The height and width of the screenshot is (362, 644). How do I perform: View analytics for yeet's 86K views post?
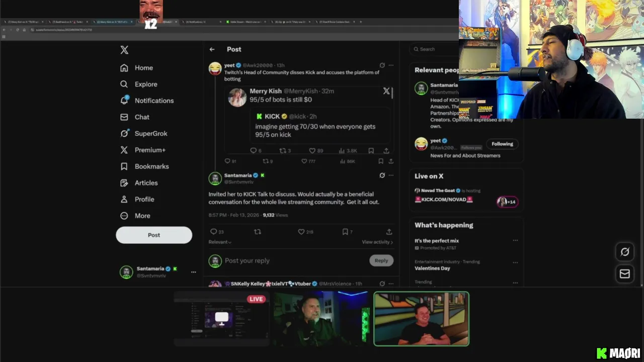348,161
